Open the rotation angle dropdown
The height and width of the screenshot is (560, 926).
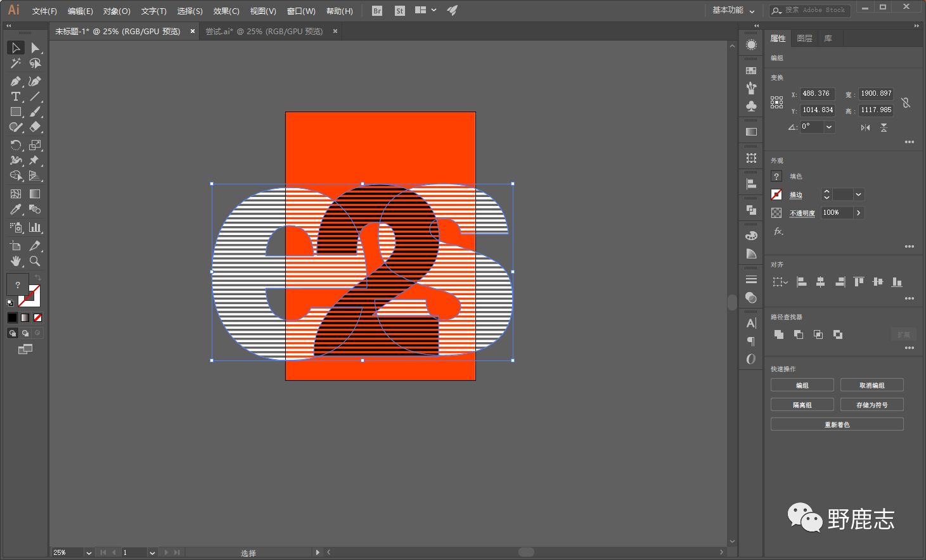point(829,127)
